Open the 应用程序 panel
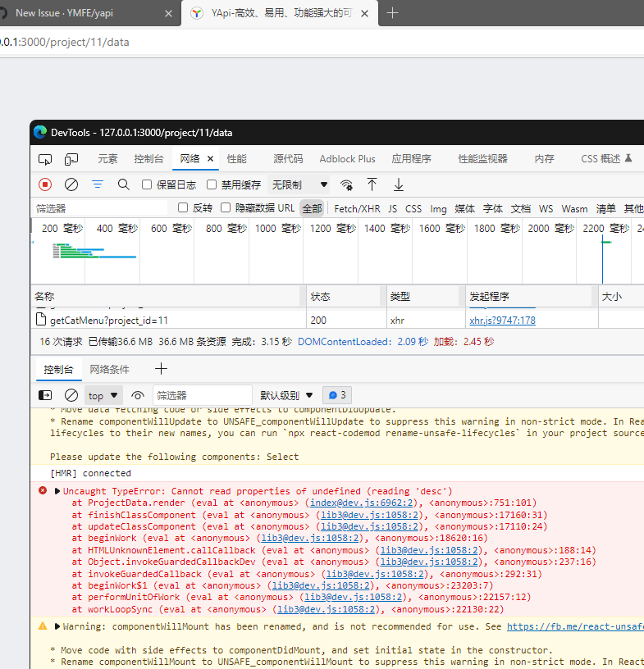Screen dimensions: 644x669 [411, 159]
